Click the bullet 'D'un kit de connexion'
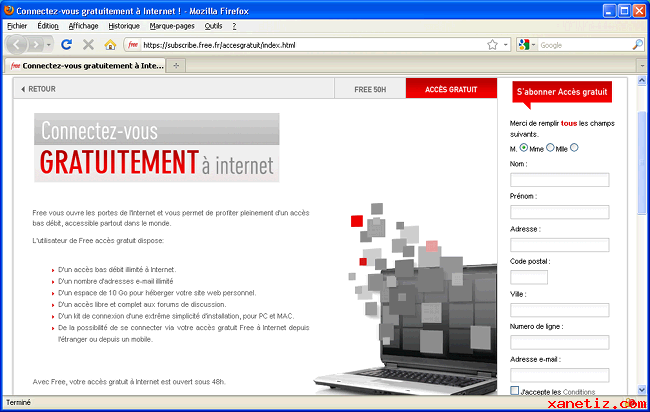Image resolution: width=650 pixels, height=412 pixels. pos(176,316)
